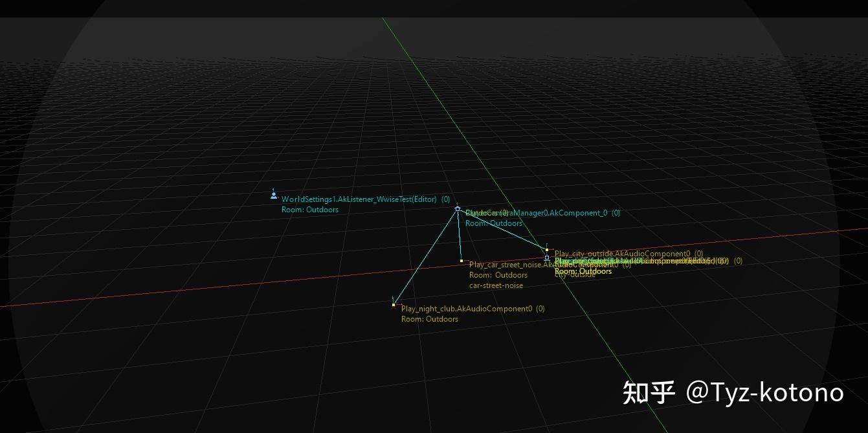Image resolution: width=868 pixels, height=433 pixels.
Task: Click the orientation indicator above the listener icon
Action: pos(273,189)
